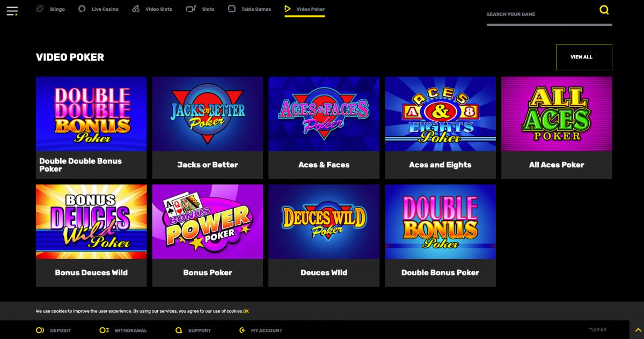Select the Video Poker tab

(311, 9)
